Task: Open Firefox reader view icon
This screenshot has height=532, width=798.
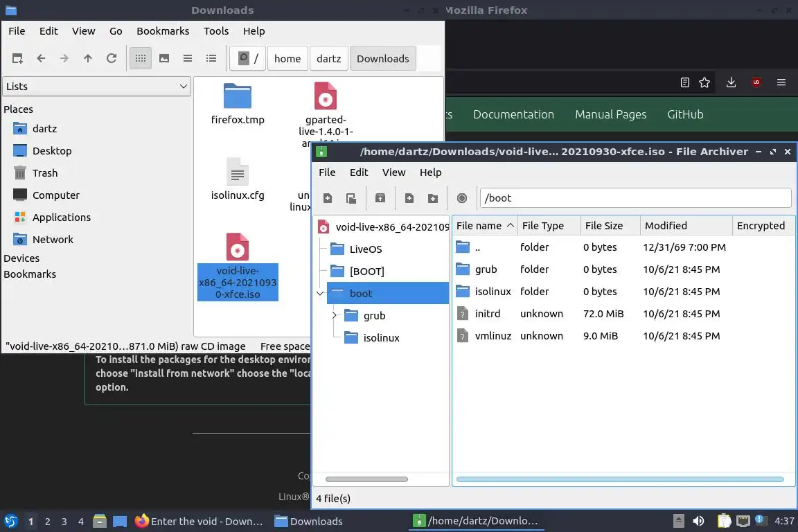Action: coord(685,82)
